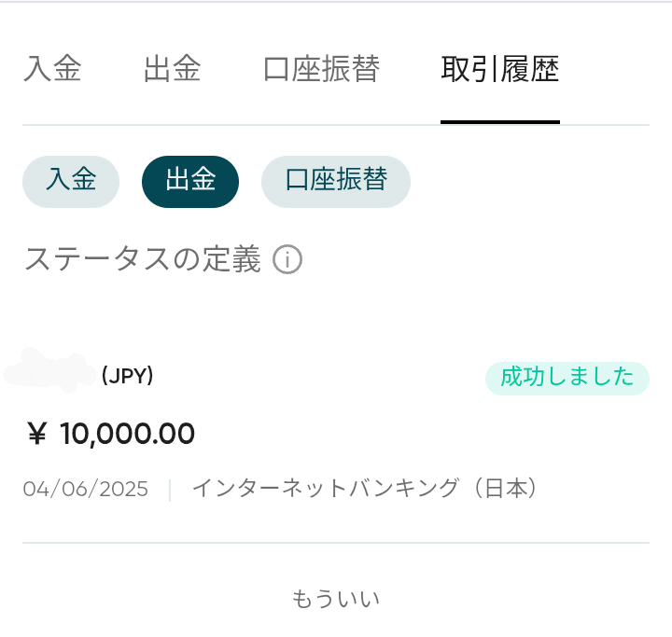Click the ¥ yen symbol
672x637 pixels.
36,434
